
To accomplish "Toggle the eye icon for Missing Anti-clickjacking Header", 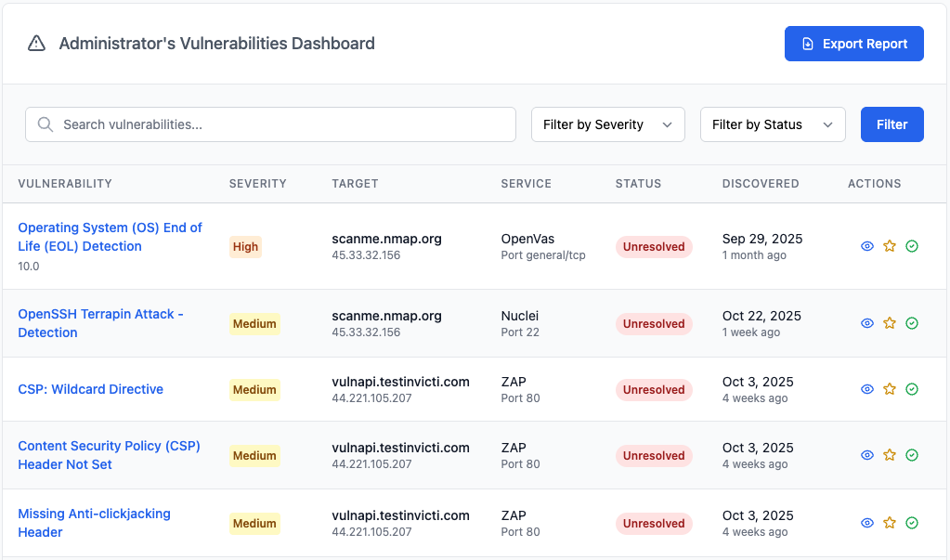I will coord(866,523).
